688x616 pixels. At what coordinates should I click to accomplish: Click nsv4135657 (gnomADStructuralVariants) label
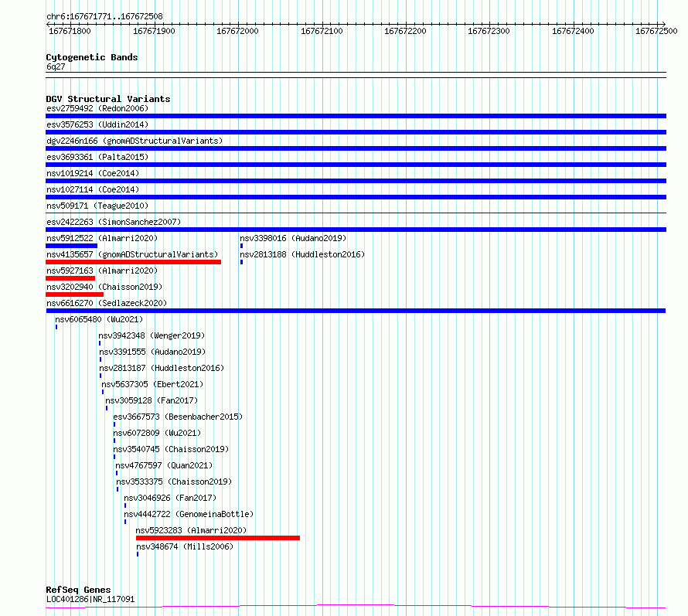pos(132,254)
